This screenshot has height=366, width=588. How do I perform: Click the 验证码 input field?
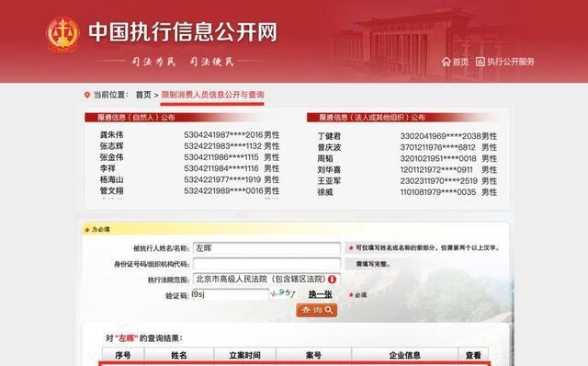pyautogui.click(x=231, y=294)
